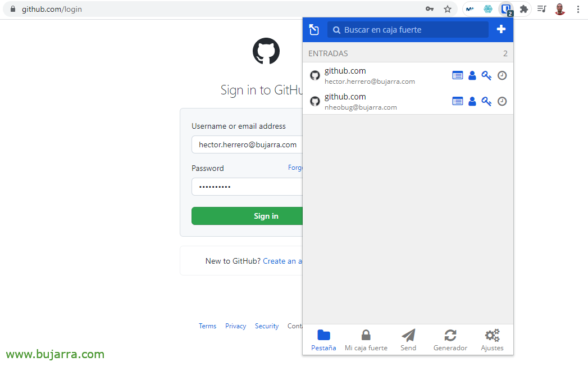The width and height of the screenshot is (588, 366).
Task: Copy password key icon for nheobug entry
Action: [x=486, y=101]
